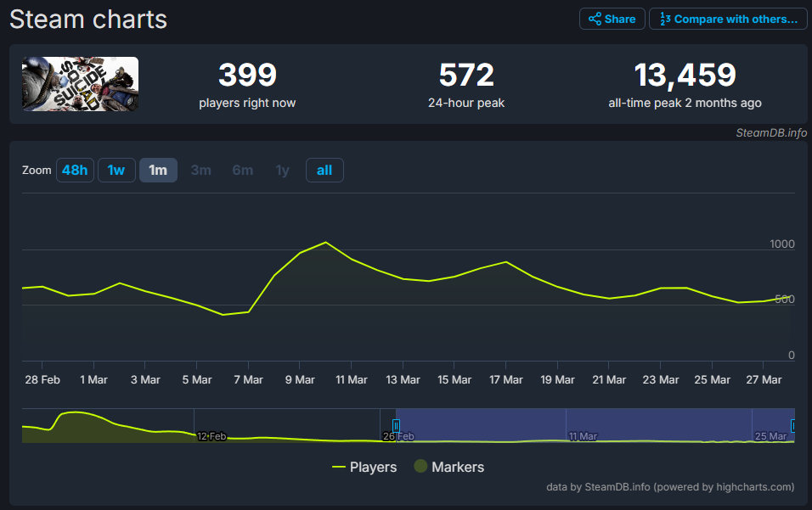Open Compare with others
Image resolution: width=812 pixels, height=510 pixels.
(x=728, y=19)
